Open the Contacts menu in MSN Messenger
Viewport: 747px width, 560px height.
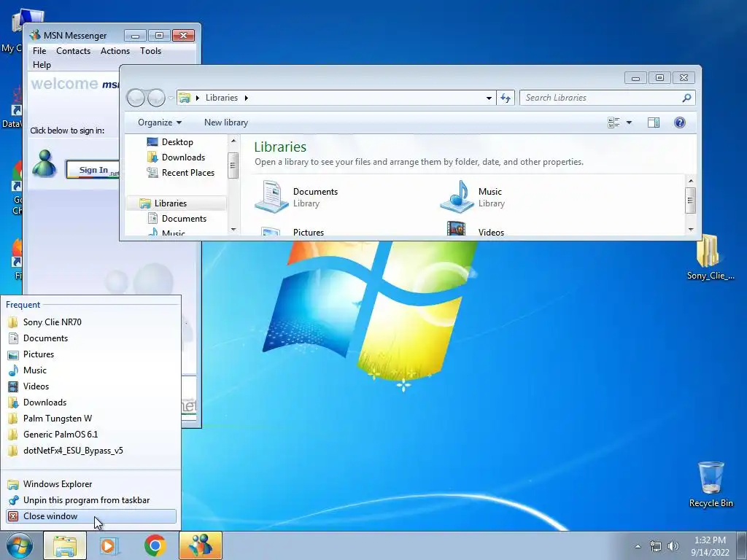tap(73, 51)
